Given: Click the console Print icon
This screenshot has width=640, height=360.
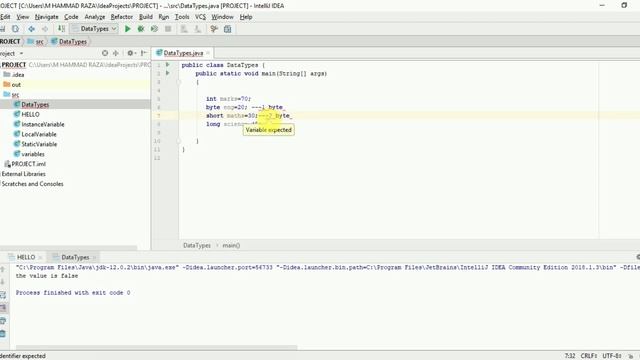Looking at the screenshot, I should 3,321.
